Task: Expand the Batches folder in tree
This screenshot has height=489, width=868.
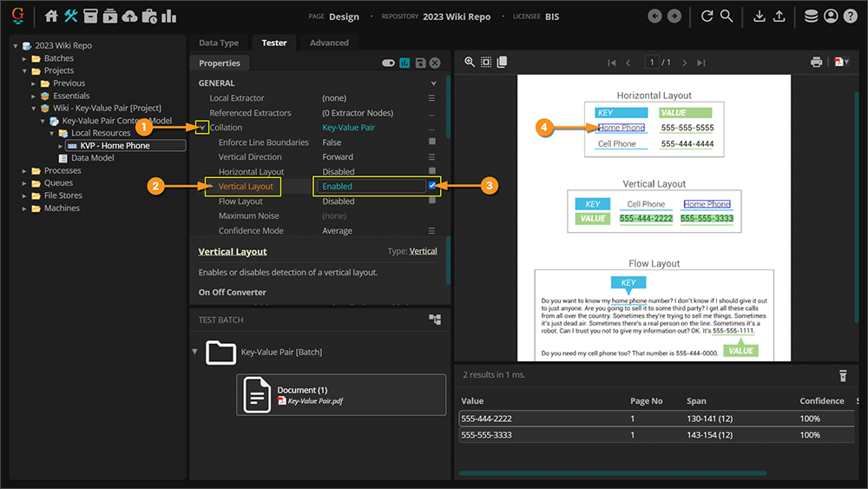Action: click(25, 58)
